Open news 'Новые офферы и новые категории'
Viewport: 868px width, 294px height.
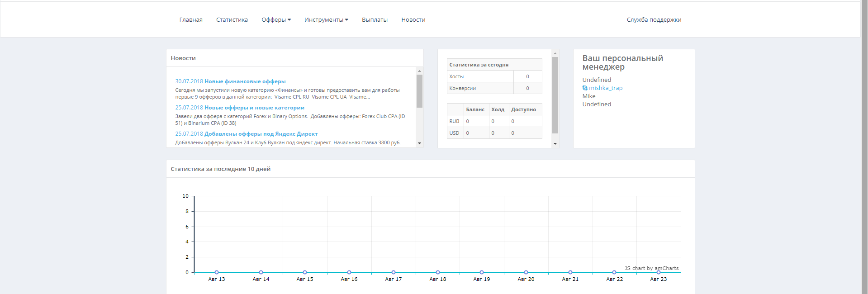254,108
